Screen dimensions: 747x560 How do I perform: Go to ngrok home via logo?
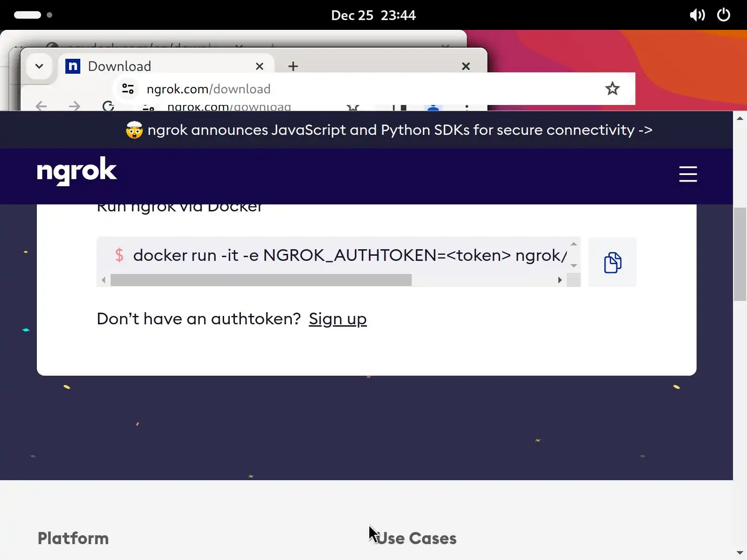tap(77, 171)
